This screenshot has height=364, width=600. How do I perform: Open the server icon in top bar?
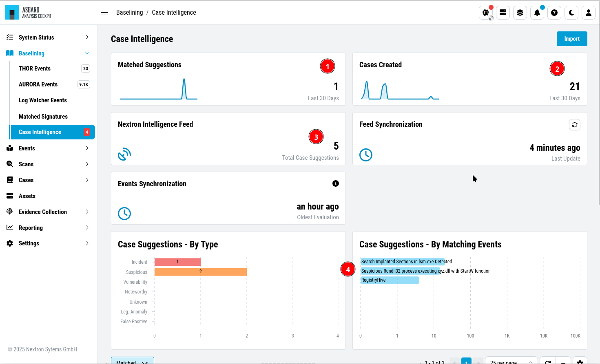click(x=503, y=13)
